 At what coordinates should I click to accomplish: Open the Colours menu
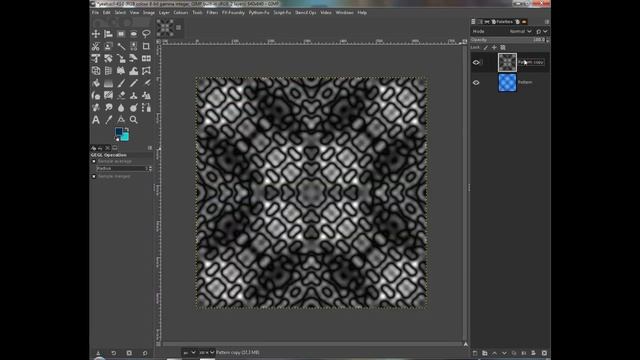(180, 13)
